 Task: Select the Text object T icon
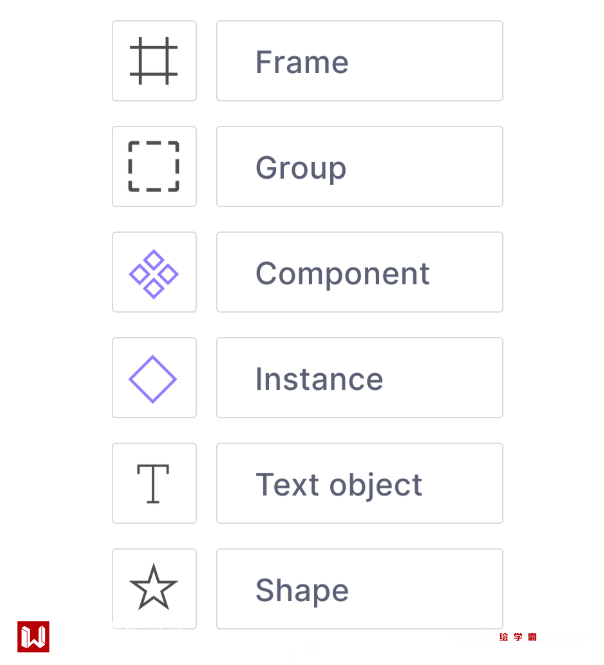(x=153, y=484)
